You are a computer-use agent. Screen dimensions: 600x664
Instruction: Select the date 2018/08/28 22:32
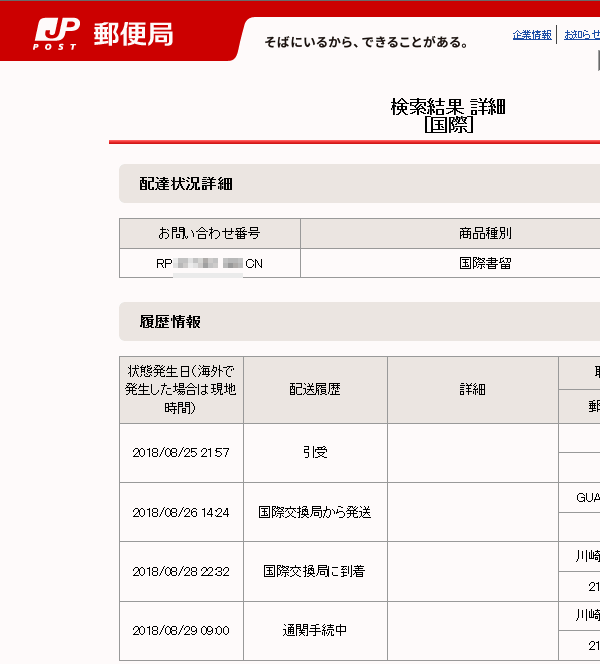pos(181,572)
